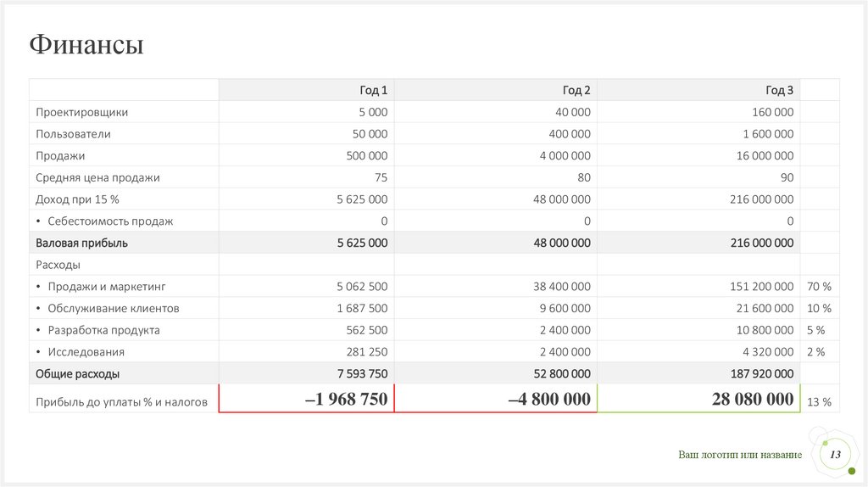
Task: Select the 13 % profit margin cell
Action: tap(819, 402)
